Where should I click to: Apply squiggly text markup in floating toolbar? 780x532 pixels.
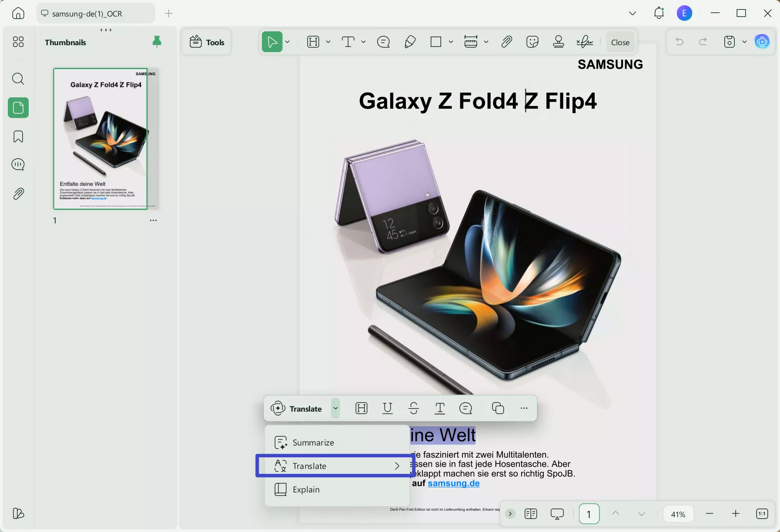(x=440, y=408)
